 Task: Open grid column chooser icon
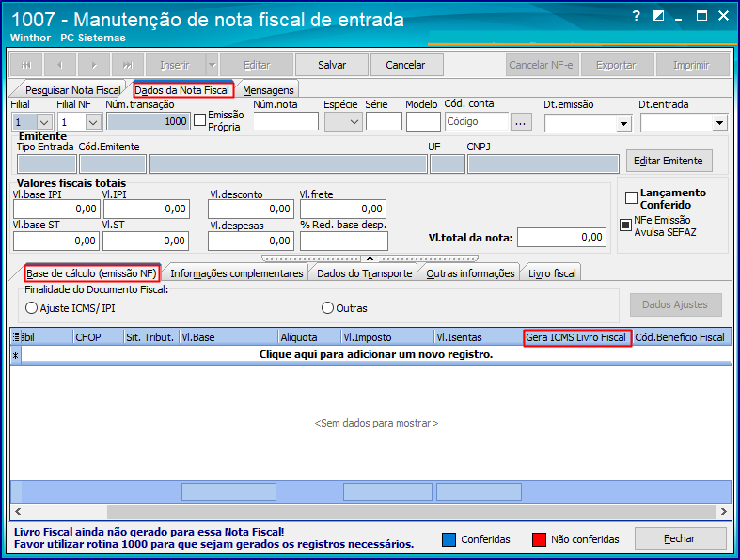click(16, 337)
